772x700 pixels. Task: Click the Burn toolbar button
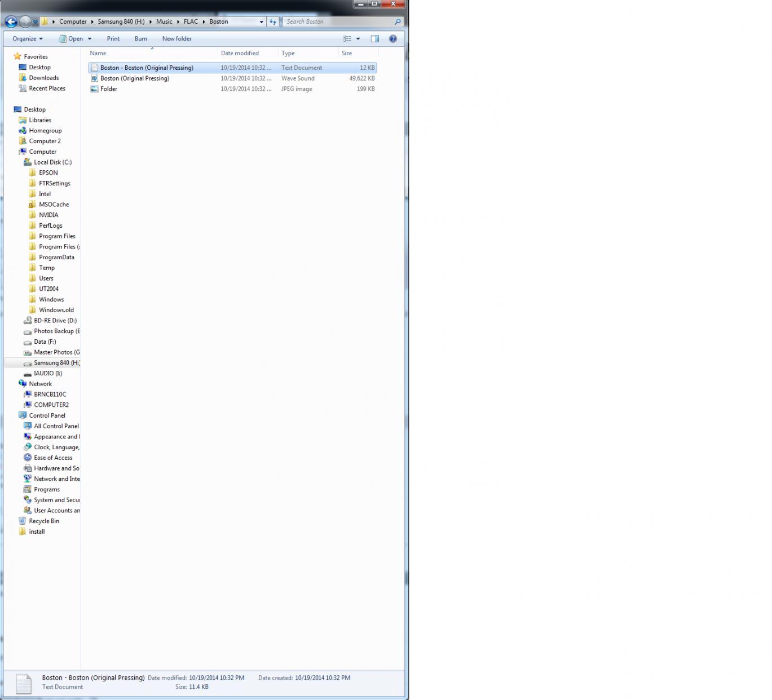[x=141, y=39]
